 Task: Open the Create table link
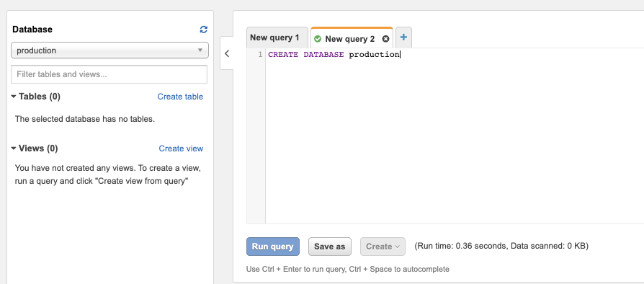(x=180, y=97)
